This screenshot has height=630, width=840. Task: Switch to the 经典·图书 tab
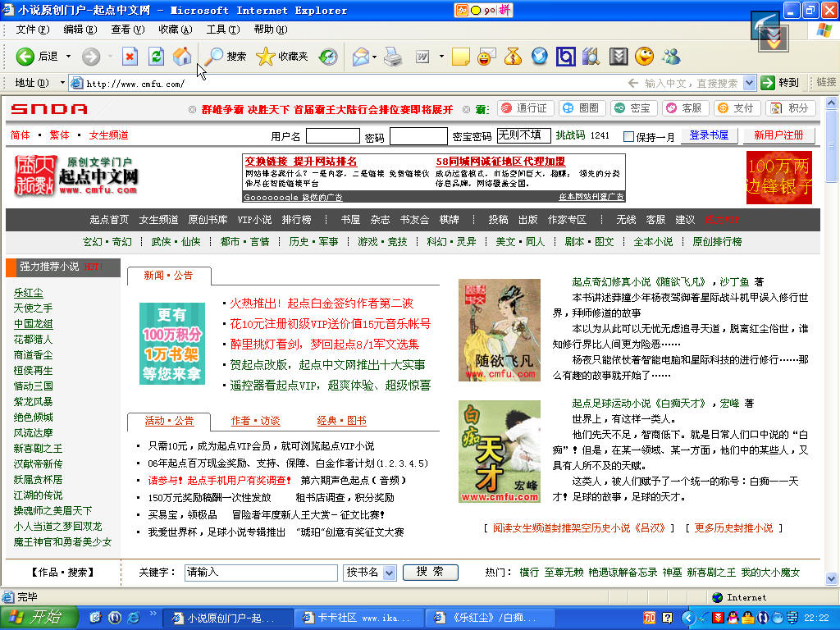pyautogui.click(x=341, y=421)
